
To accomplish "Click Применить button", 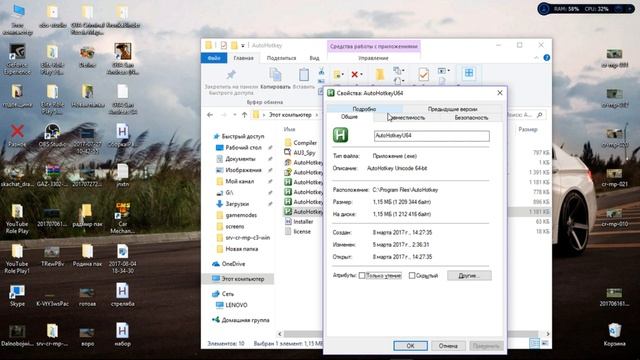I will coord(486,346).
